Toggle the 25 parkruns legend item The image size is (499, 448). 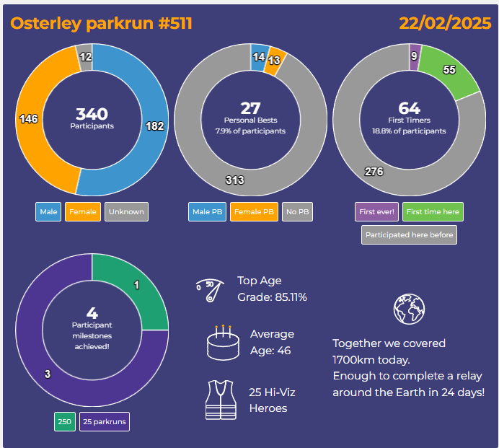pyautogui.click(x=105, y=421)
